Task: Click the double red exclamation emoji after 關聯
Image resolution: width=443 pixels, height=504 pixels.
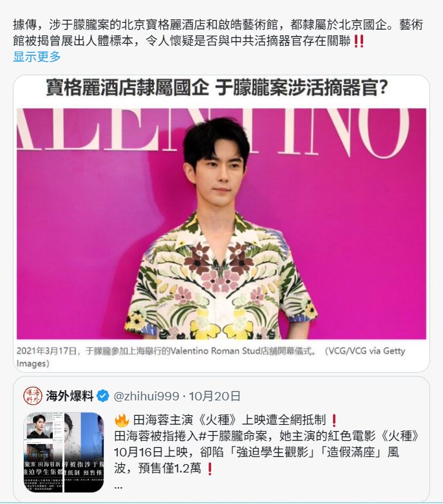Action: 359,41
